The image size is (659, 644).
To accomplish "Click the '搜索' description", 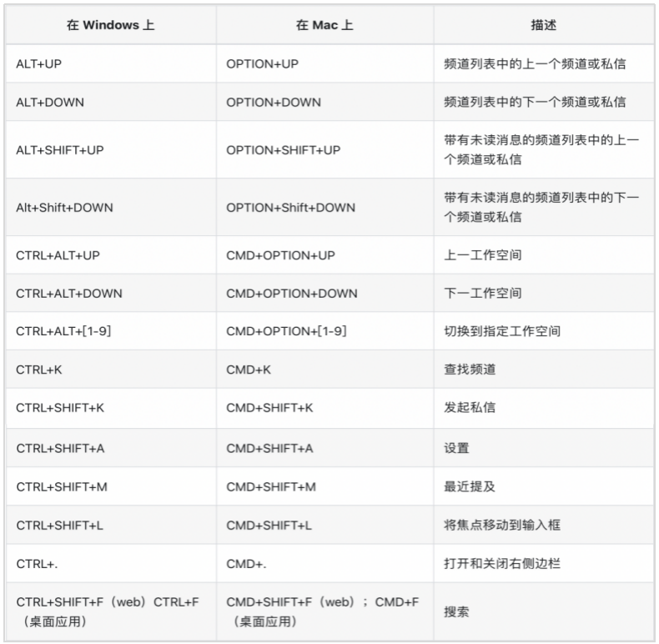I will tap(544, 611).
